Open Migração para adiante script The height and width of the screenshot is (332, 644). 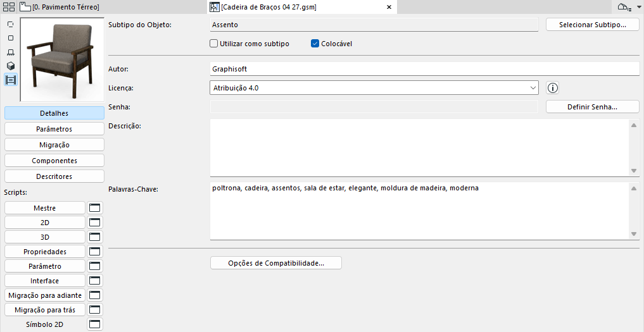(x=45, y=295)
